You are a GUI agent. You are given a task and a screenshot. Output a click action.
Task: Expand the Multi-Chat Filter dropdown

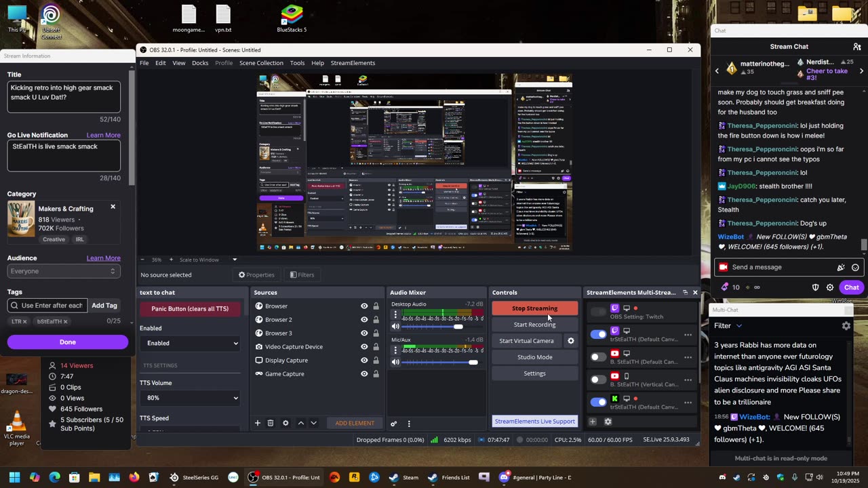coord(728,326)
